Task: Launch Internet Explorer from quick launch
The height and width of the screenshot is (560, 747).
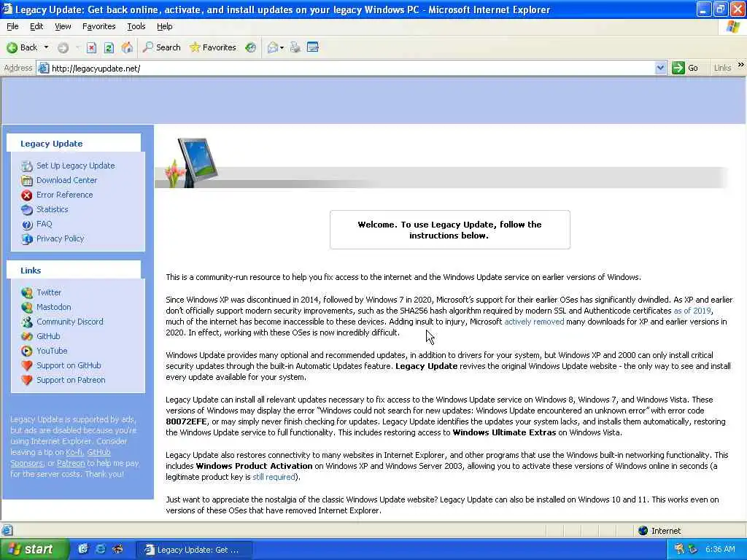Action: [x=101, y=549]
